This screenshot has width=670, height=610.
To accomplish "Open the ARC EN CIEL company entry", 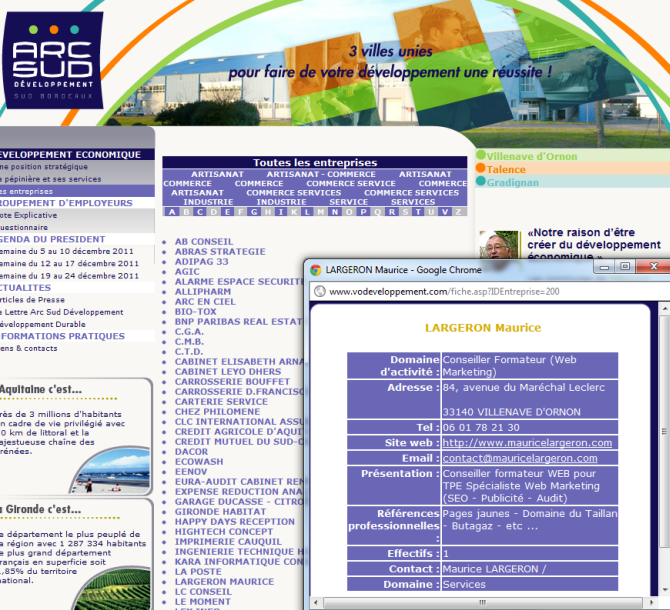I will [x=205, y=302].
